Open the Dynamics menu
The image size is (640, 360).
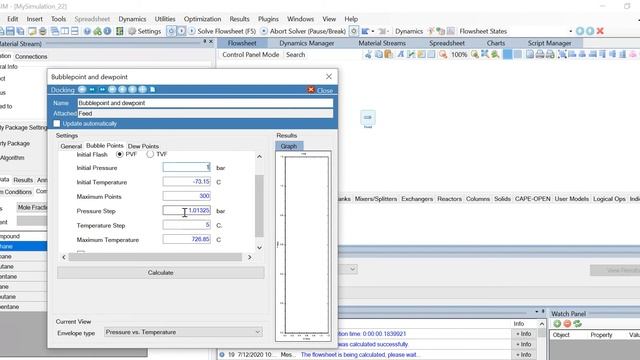(132, 19)
